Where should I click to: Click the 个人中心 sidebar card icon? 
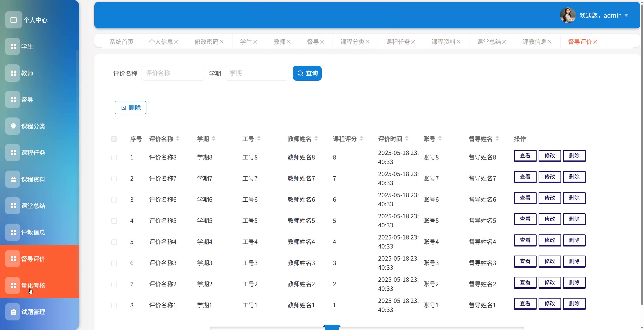(x=13, y=20)
